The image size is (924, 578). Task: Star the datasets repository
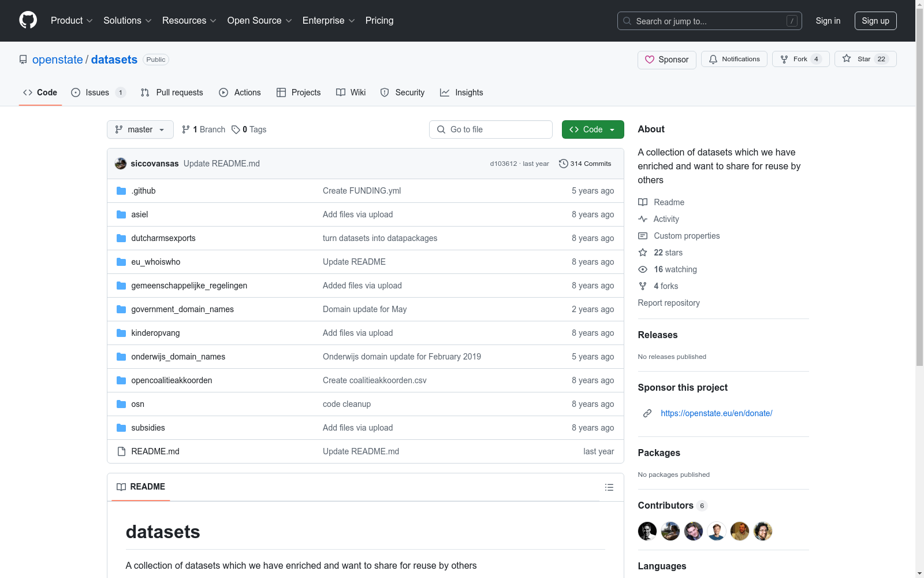coord(865,59)
